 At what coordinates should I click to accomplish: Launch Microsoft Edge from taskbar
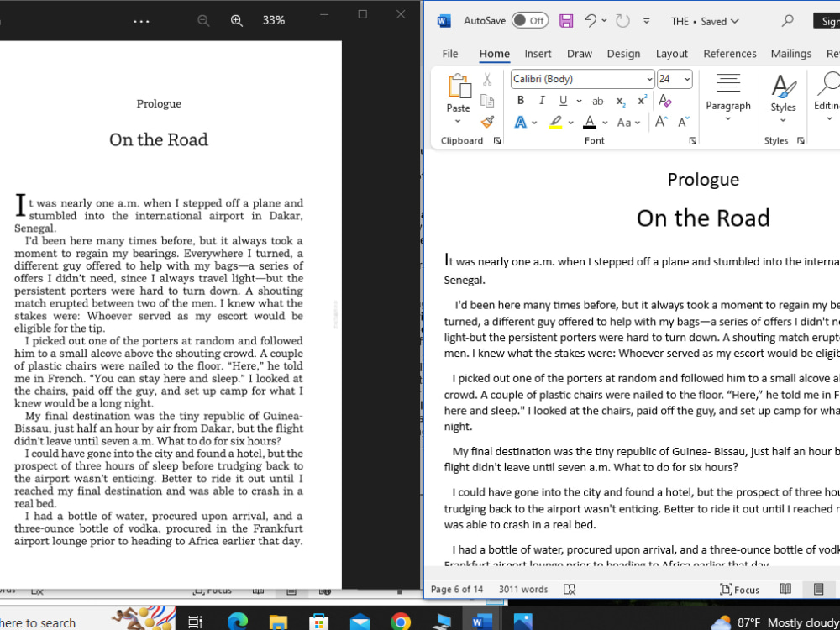point(238,622)
